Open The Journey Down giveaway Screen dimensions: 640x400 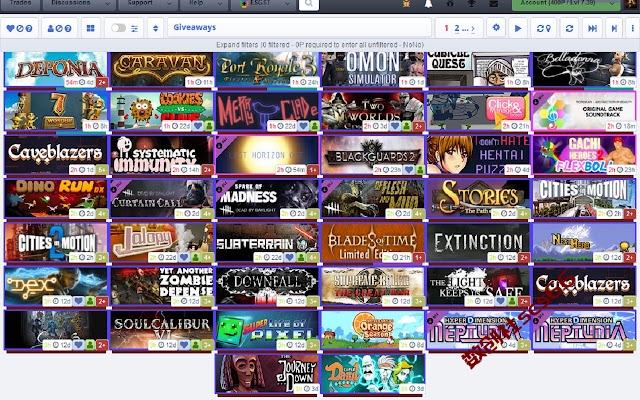[267, 373]
